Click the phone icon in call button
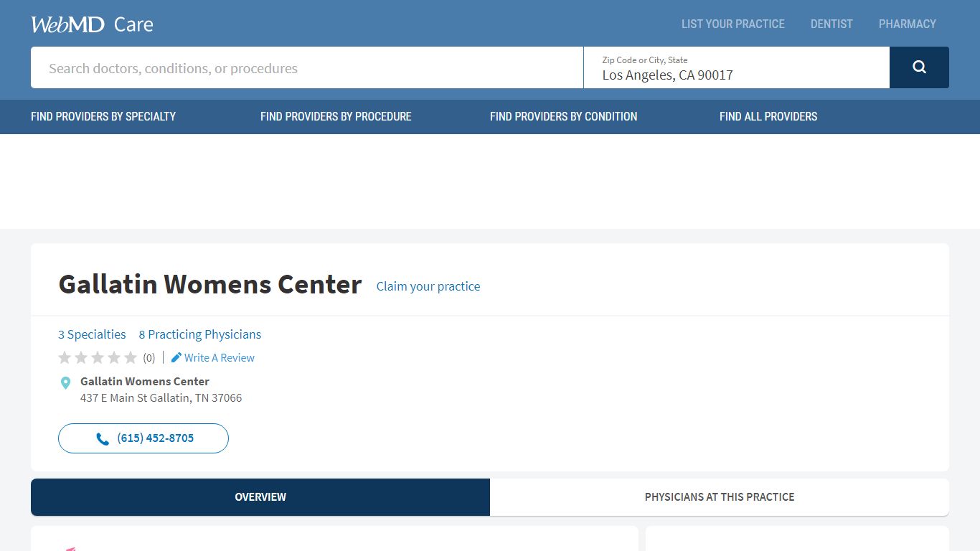980x551 pixels. [x=103, y=438]
